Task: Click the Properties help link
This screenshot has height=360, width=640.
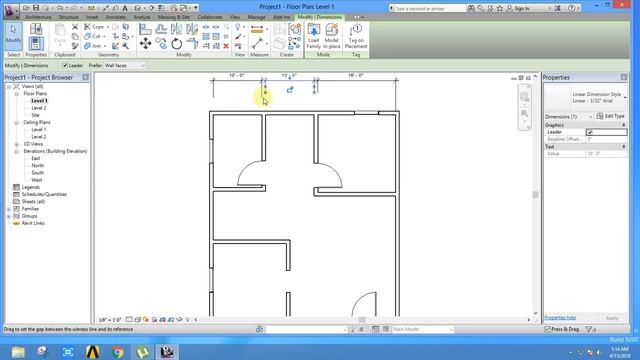Action: point(560,318)
